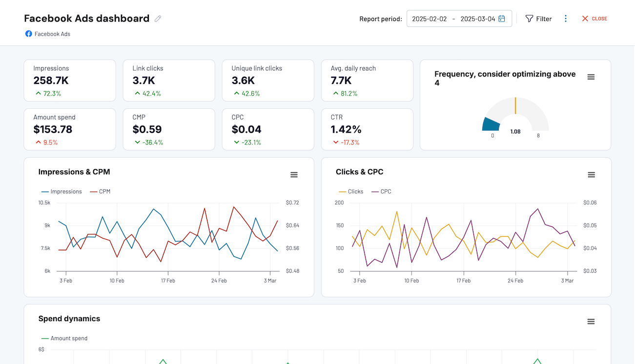
Task: Open the Spend dynamics chart menu icon
Action: (591, 321)
